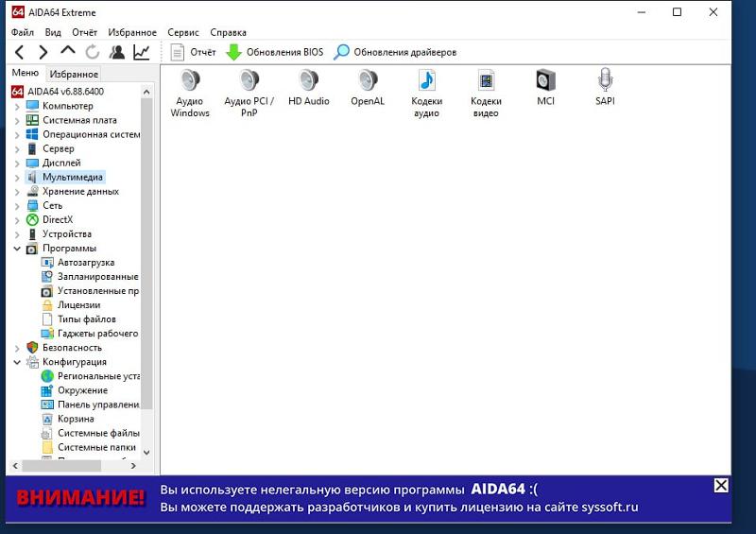This screenshot has width=756, height=534.
Task: Click the license warning banner text
Action: point(399,498)
